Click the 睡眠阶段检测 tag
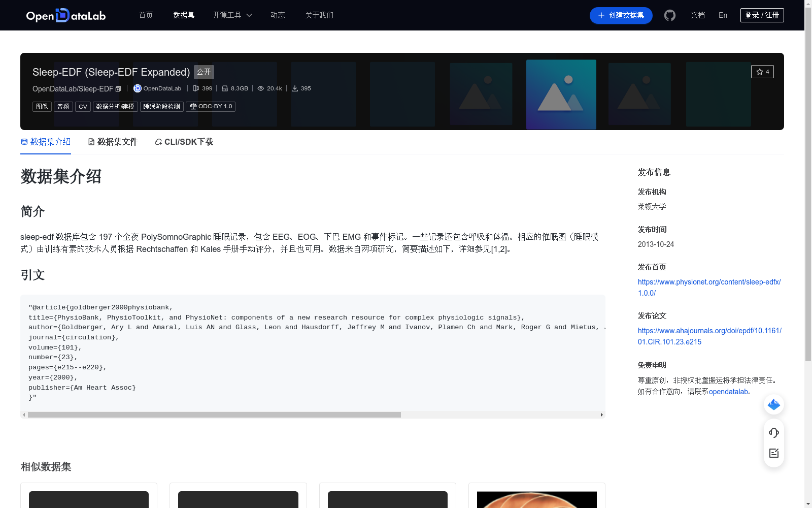The image size is (812, 508). tap(162, 107)
